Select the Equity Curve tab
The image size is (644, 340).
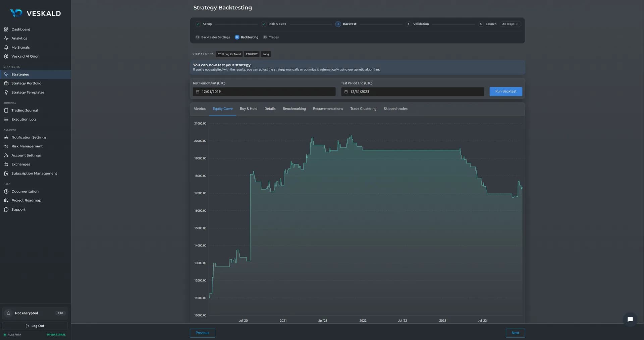pos(223,109)
